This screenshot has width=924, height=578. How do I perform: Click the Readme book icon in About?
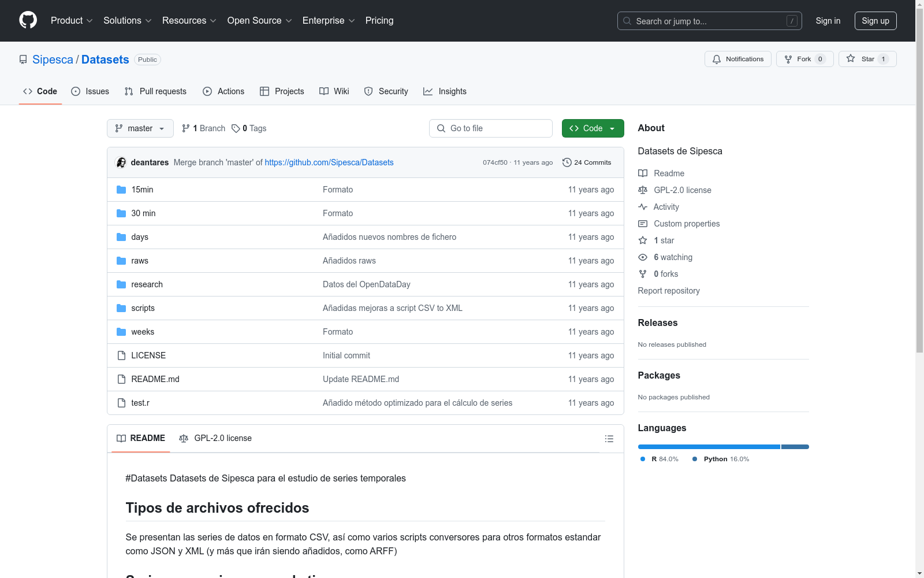643,173
